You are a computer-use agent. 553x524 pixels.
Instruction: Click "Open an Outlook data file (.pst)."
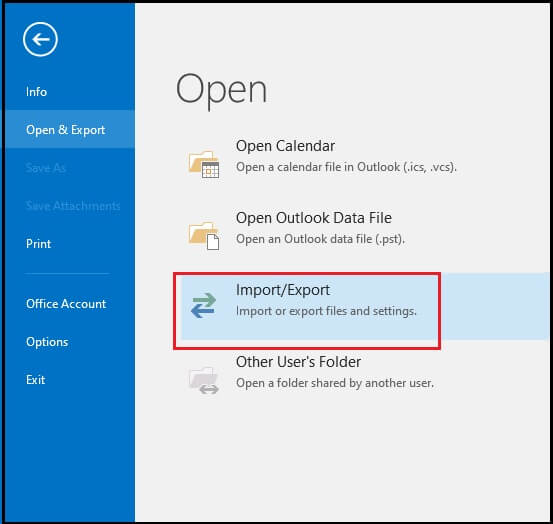coord(320,239)
